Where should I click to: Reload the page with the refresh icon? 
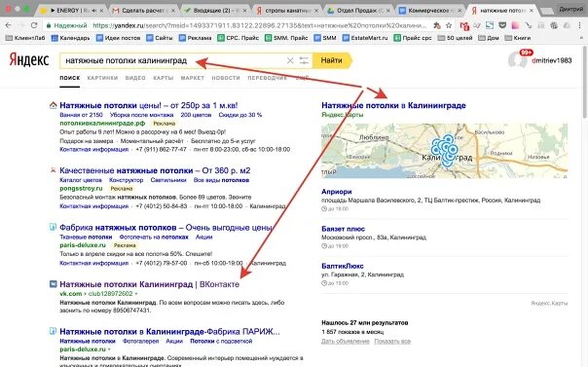click(x=34, y=25)
